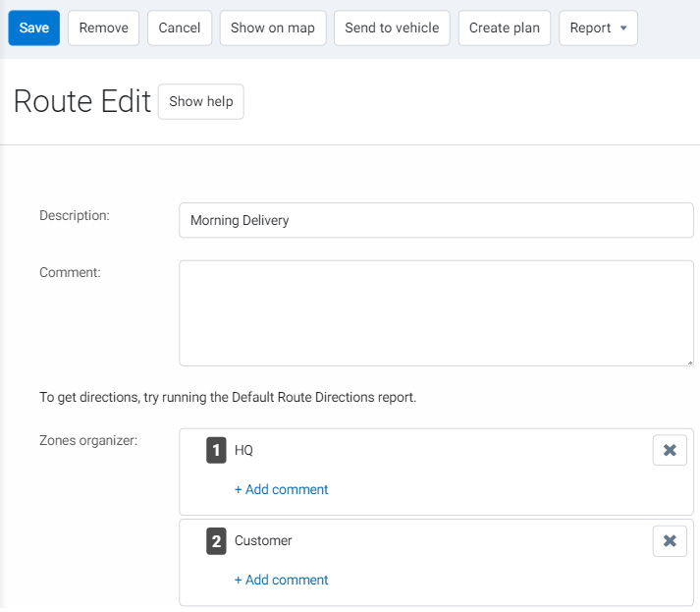The height and width of the screenshot is (612, 700).
Task: Remove the HQ zone with its X icon
Action: [x=670, y=450]
